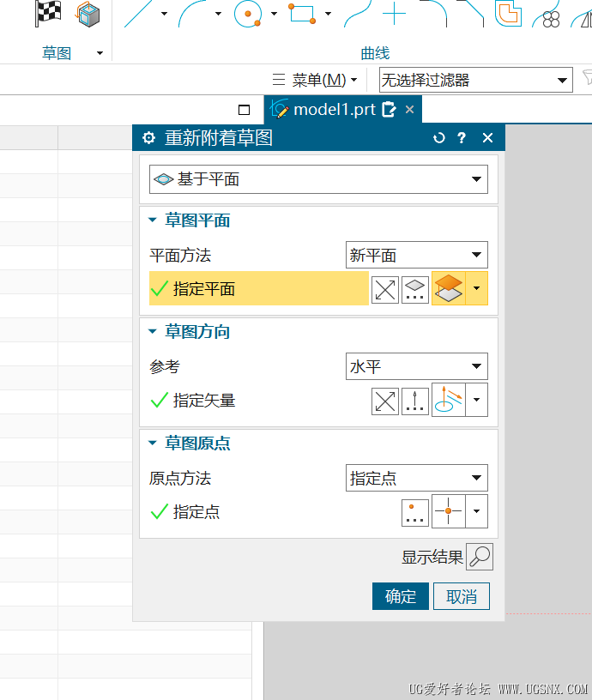Reverse plane direction next to 指定平面

click(385, 290)
